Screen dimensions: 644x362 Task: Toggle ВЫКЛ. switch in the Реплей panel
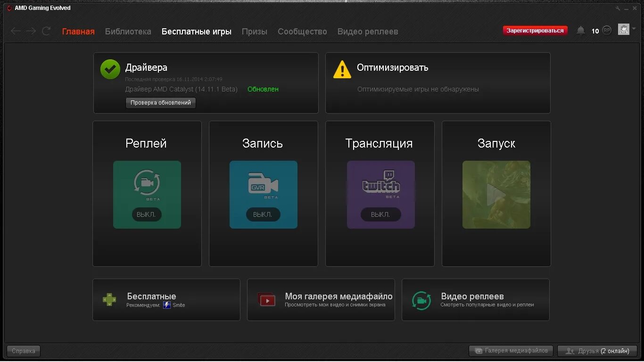(147, 214)
